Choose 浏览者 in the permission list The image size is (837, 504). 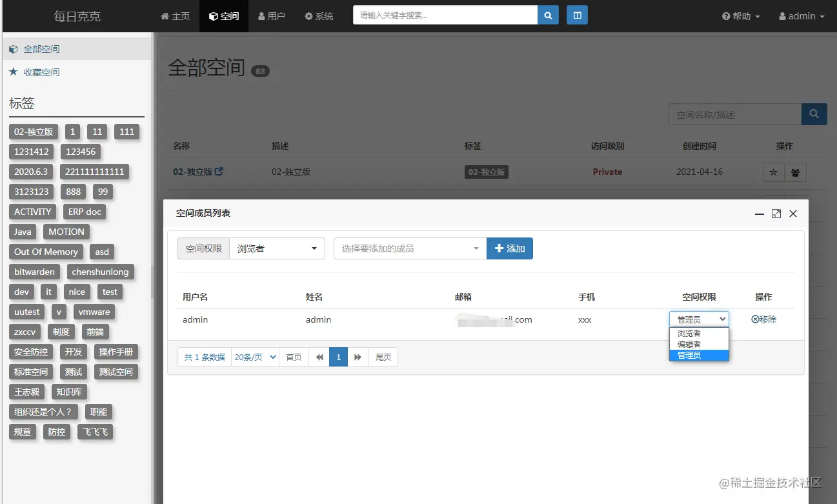coord(699,334)
